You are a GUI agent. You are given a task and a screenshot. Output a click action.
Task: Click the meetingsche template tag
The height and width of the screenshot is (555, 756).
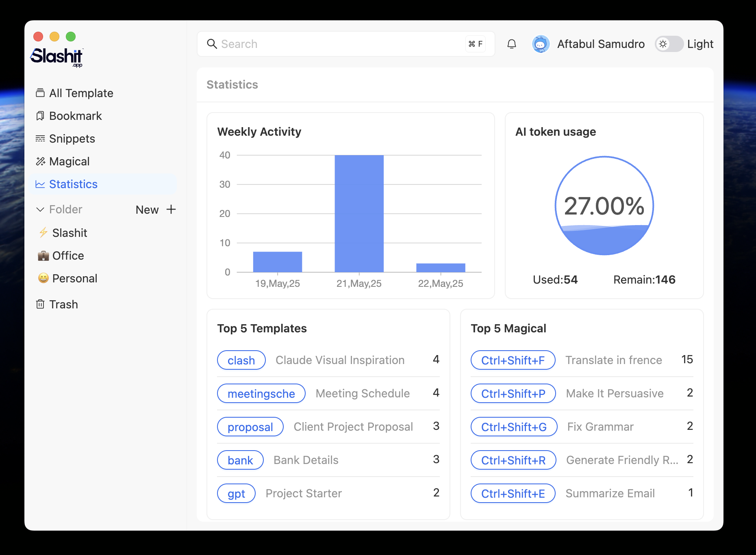pos(261,393)
